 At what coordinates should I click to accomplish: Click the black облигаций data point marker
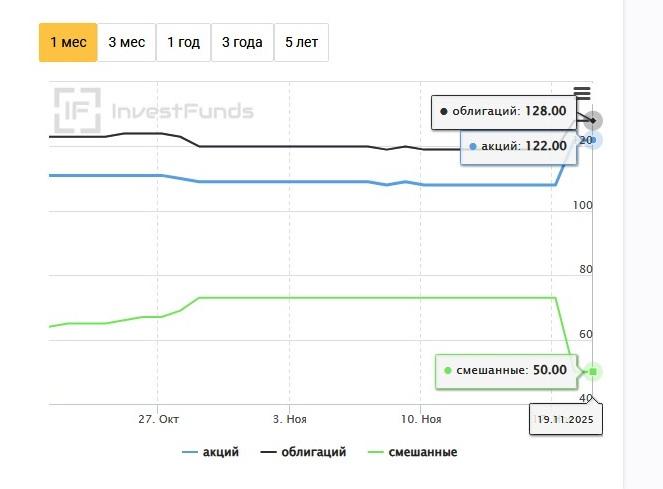(595, 120)
